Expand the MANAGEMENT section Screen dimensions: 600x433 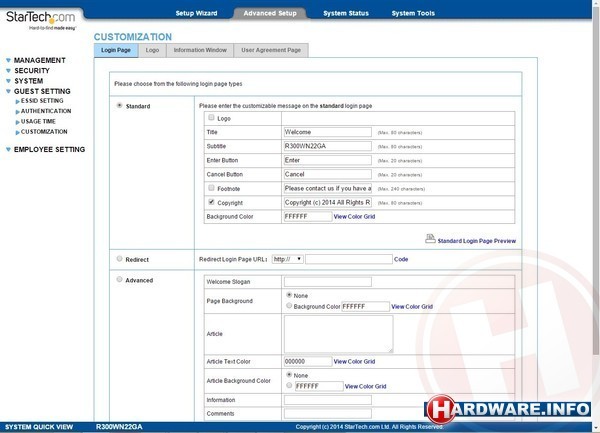[x=39, y=60]
